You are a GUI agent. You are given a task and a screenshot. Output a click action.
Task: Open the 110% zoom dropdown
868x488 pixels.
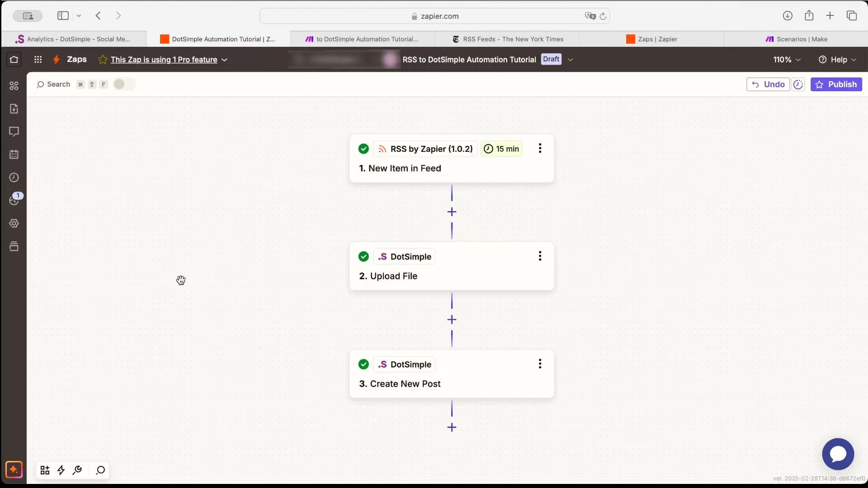[787, 60]
